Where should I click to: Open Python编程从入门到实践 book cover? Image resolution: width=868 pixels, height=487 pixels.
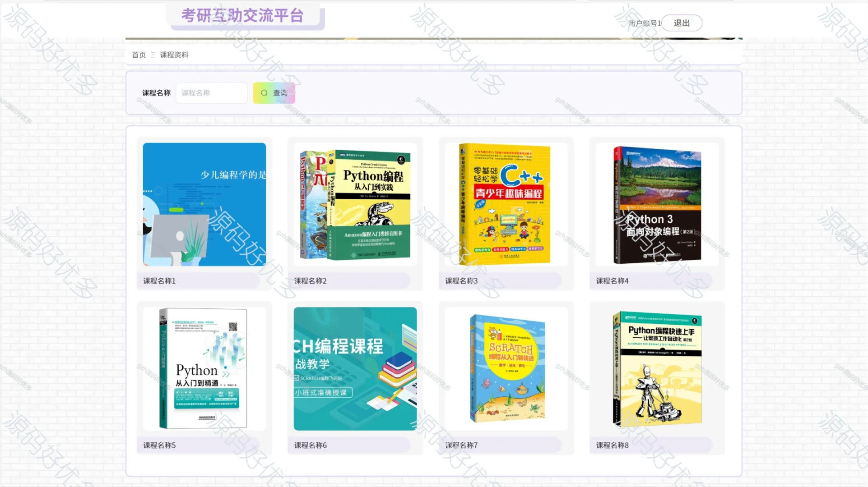(x=355, y=204)
